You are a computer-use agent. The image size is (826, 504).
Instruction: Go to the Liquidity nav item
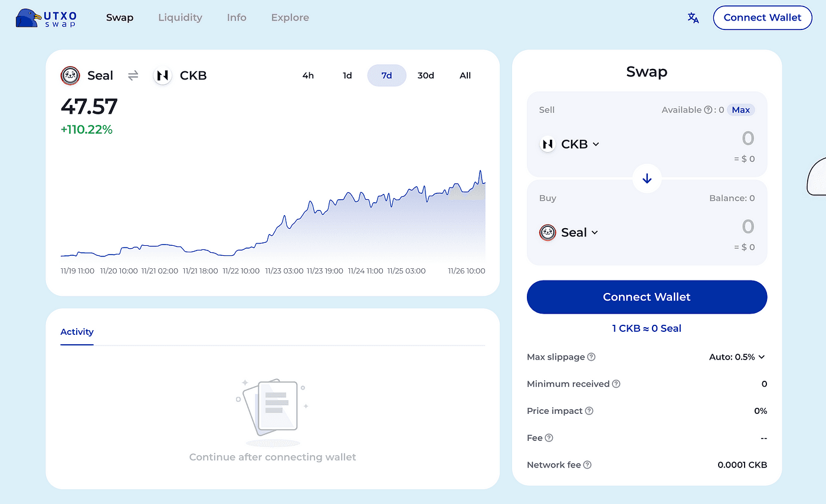click(180, 18)
